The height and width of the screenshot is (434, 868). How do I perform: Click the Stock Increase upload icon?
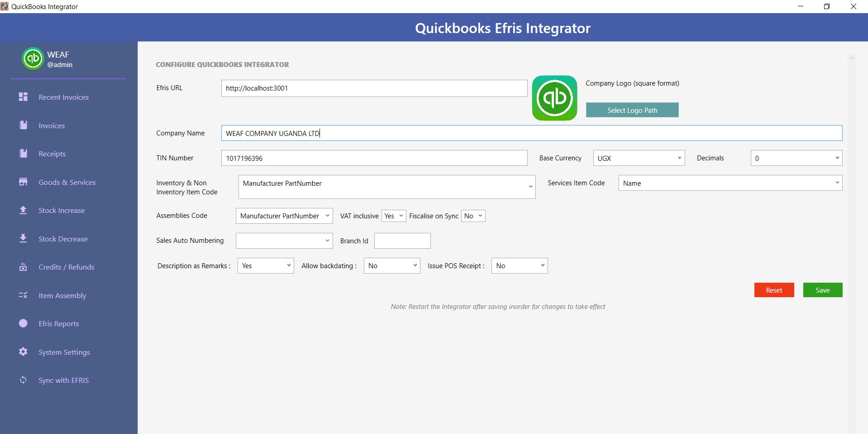click(x=23, y=210)
